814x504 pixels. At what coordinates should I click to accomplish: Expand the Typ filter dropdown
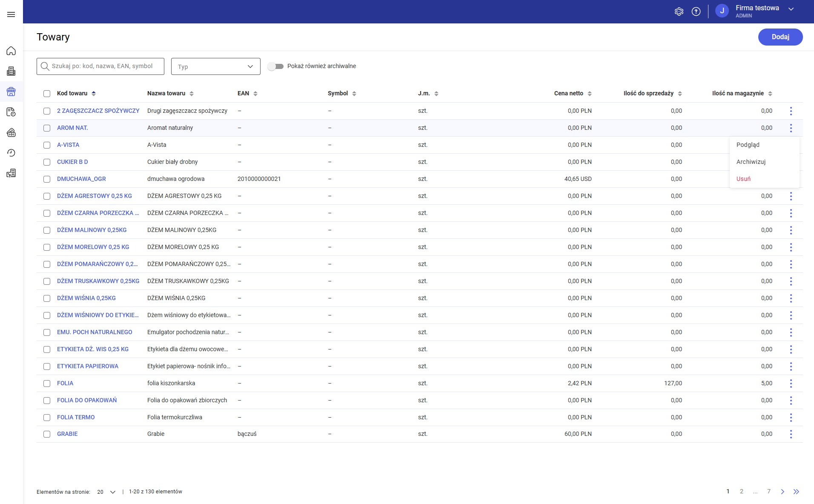click(x=215, y=66)
